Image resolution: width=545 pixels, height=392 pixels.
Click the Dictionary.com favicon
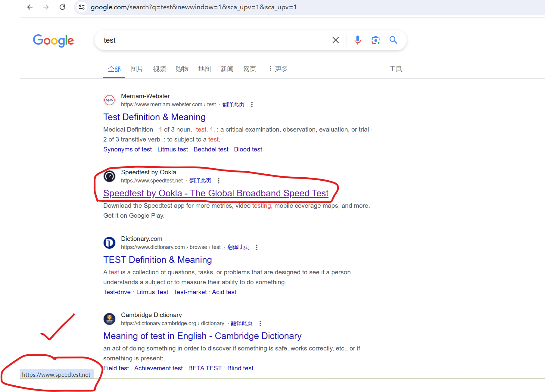[109, 243]
